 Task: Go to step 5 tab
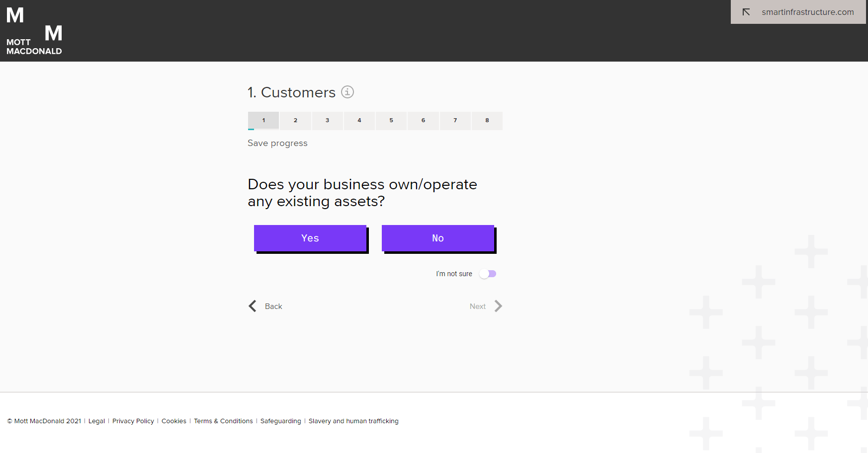(x=391, y=121)
